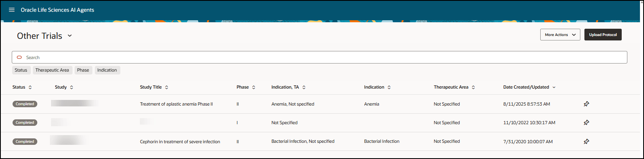Click Therapeutic Area 'Not Specified' in Cephorin row
644x159 pixels.
(x=447, y=141)
